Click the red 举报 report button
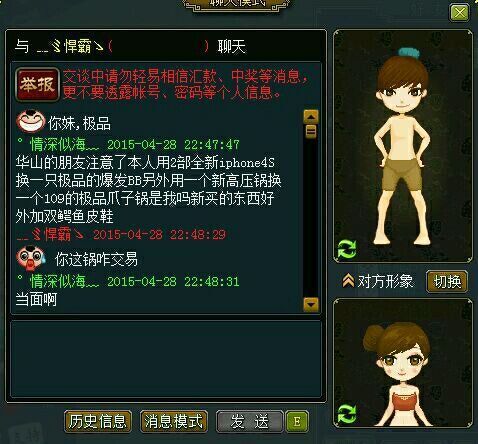The width and height of the screenshot is (478, 444). click(37, 85)
